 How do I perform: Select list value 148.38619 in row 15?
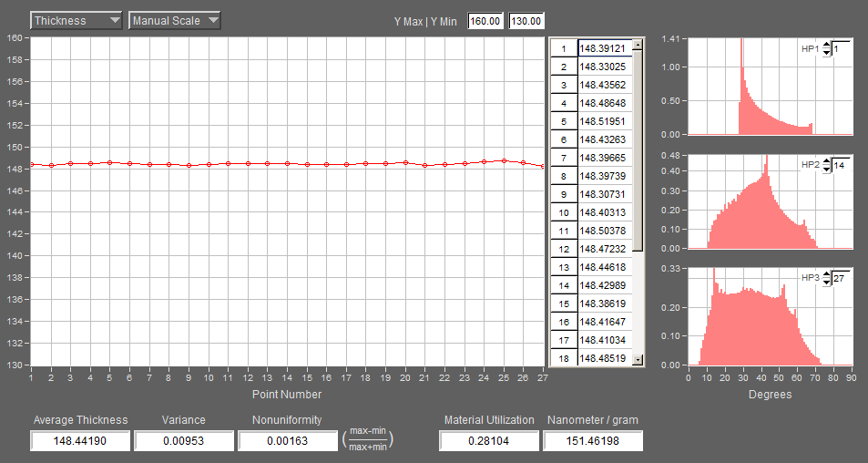(605, 304)
